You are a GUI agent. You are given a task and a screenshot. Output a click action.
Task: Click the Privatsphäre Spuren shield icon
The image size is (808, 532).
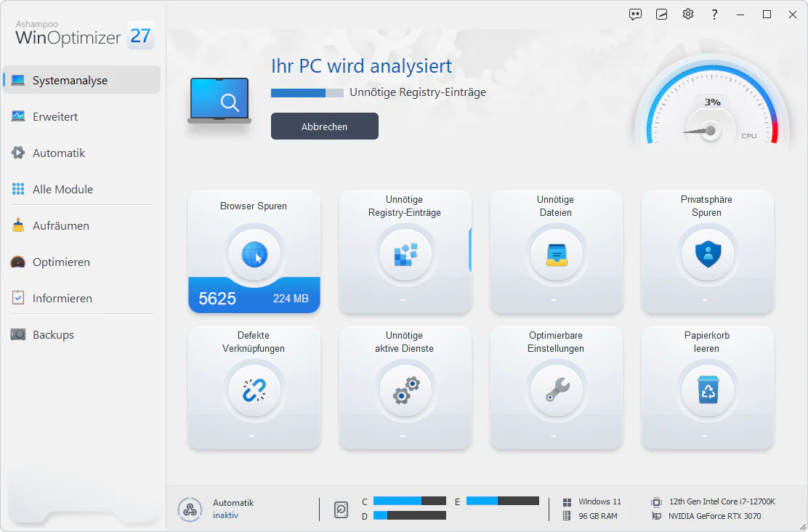coord(708,254)
